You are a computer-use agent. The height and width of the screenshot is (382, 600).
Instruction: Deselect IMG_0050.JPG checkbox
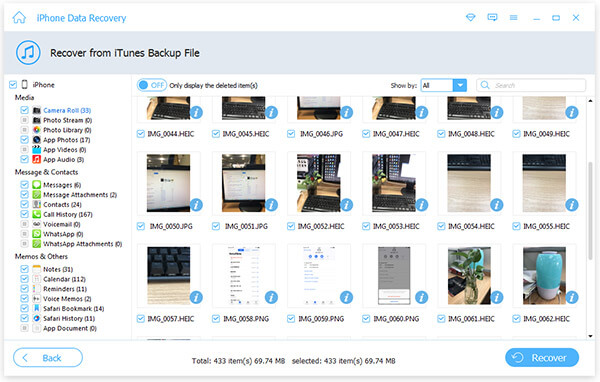pos(141,226)
